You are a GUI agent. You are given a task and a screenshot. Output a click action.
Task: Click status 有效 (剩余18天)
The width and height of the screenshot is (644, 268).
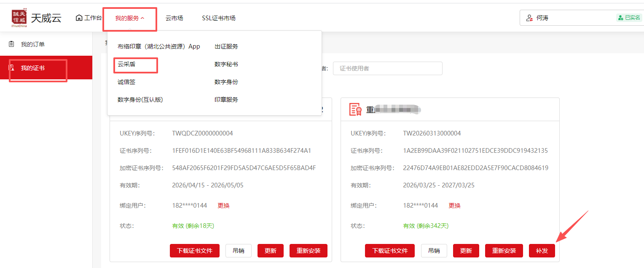pyautogui.click(x=193, y=226)
